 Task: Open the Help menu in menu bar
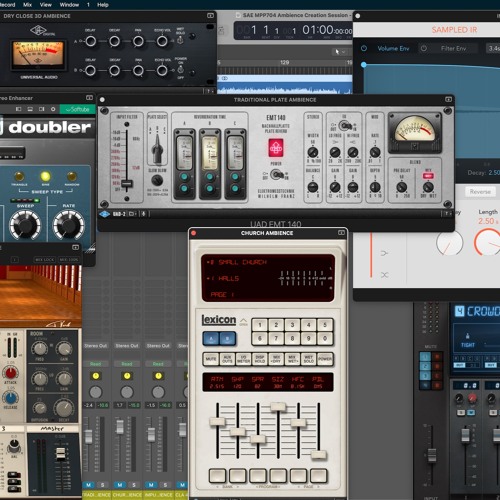coord(103,5)
